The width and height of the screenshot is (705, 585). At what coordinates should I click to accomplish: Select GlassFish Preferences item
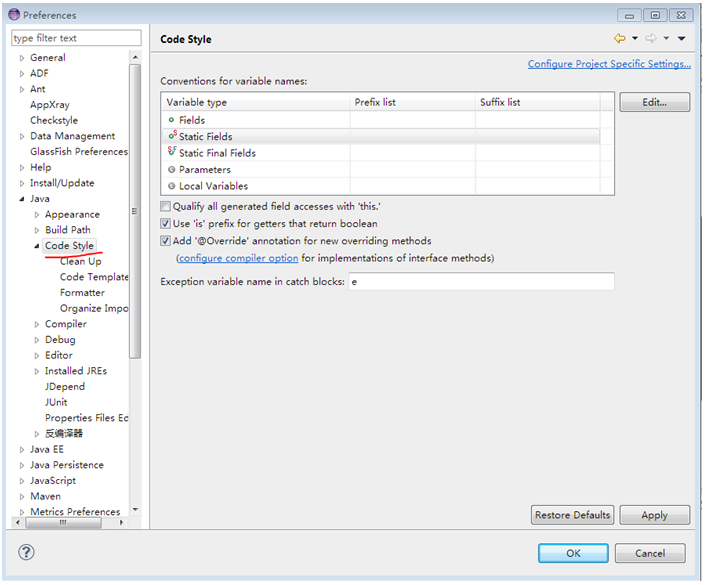coord(79,152)
